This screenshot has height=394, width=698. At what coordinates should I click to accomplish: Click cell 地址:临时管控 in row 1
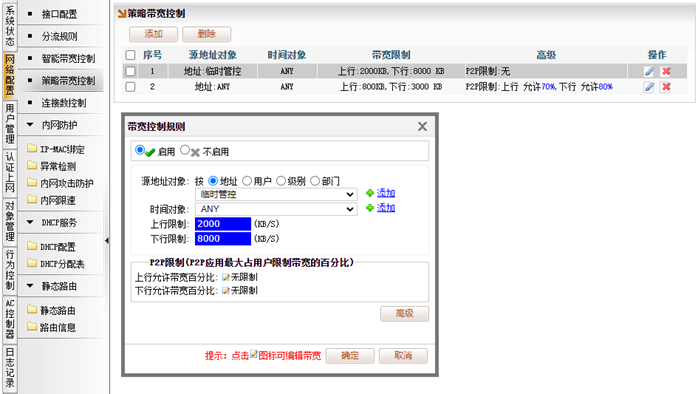(213, 71)
